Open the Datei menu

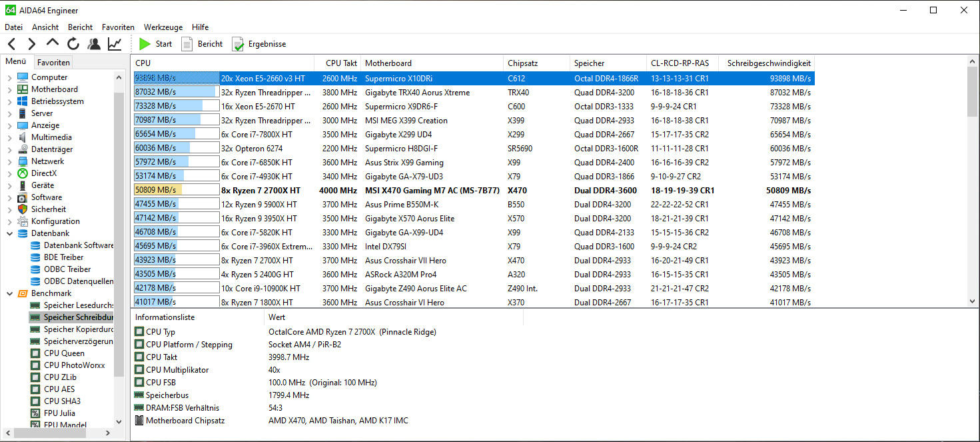tap(13, 27)
